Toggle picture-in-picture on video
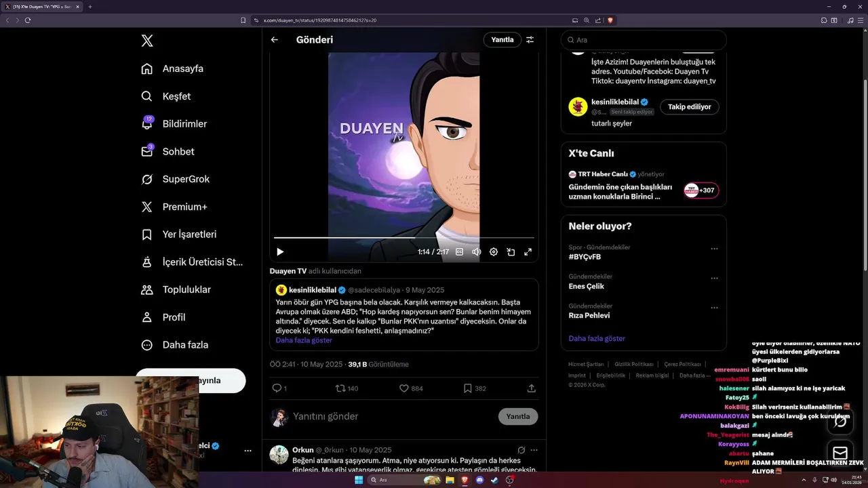The height and width of the screenshot is (488, 868). 511,252
